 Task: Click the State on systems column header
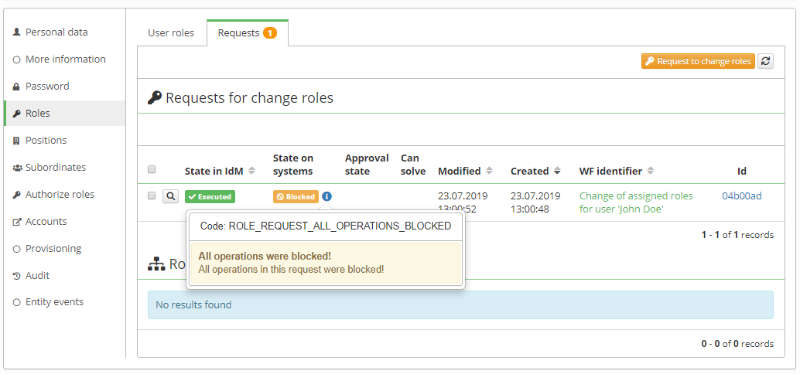click(293, 164)
